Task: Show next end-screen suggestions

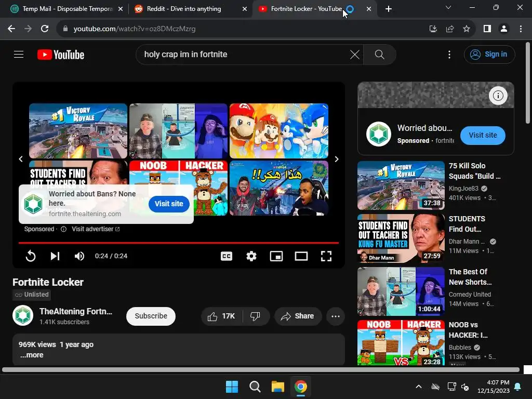Action: [337, 159]
